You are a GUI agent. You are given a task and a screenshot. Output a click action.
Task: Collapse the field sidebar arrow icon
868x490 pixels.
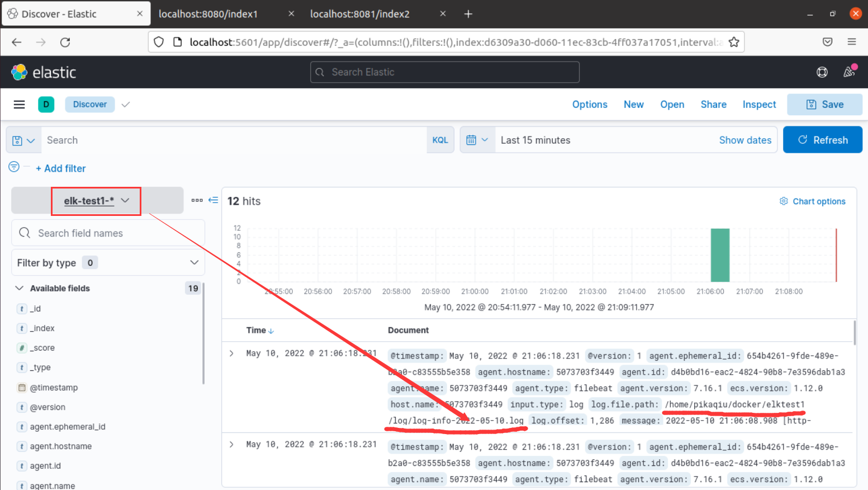[x=214, y=200]
